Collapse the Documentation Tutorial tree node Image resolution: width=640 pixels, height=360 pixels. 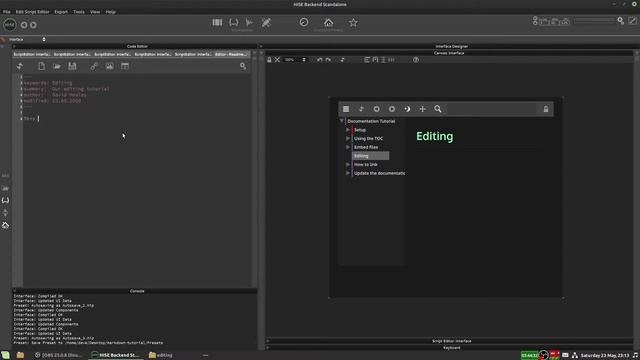[x=342, y=121]
